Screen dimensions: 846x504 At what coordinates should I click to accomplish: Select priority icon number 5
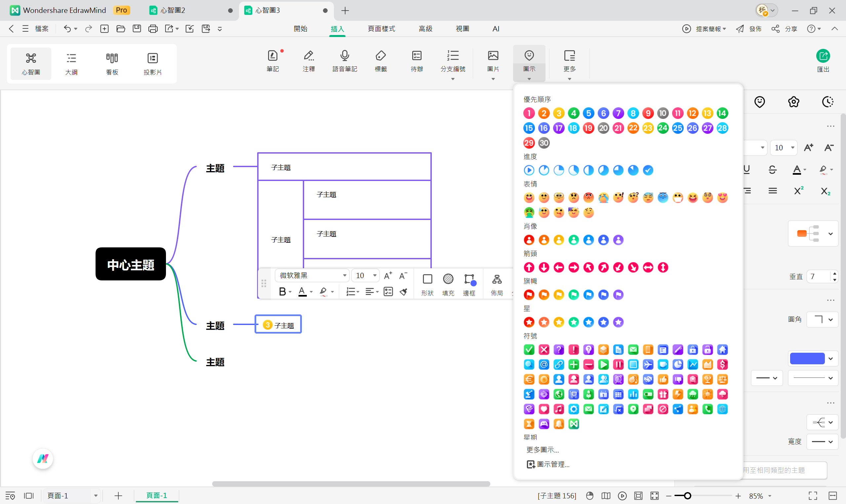588,113
